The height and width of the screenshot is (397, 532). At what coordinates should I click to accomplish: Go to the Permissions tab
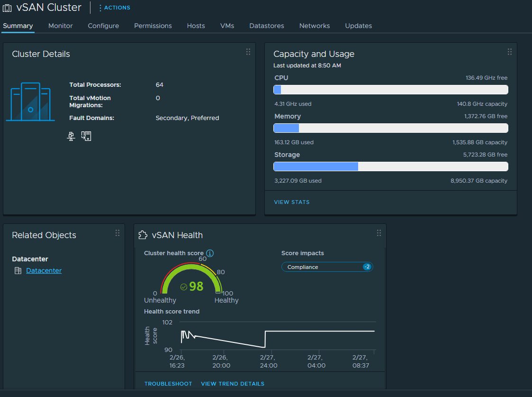(153, 26)
